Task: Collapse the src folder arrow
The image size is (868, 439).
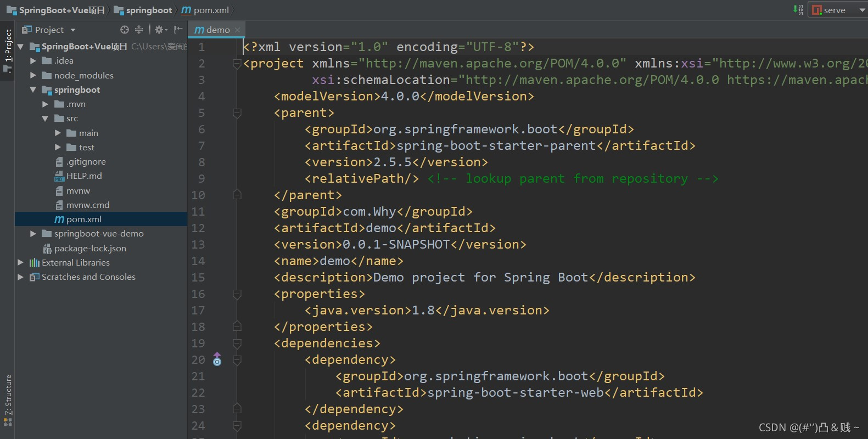Action: click(45, 119)
